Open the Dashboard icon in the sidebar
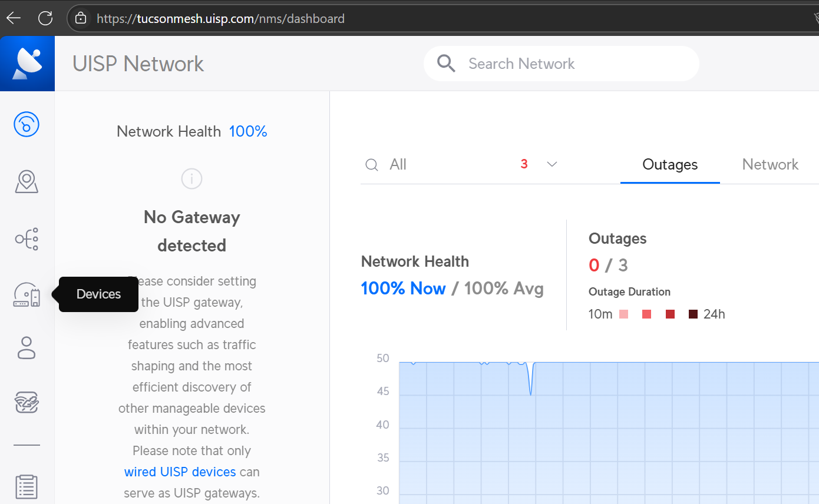 [x=27, y=124]
